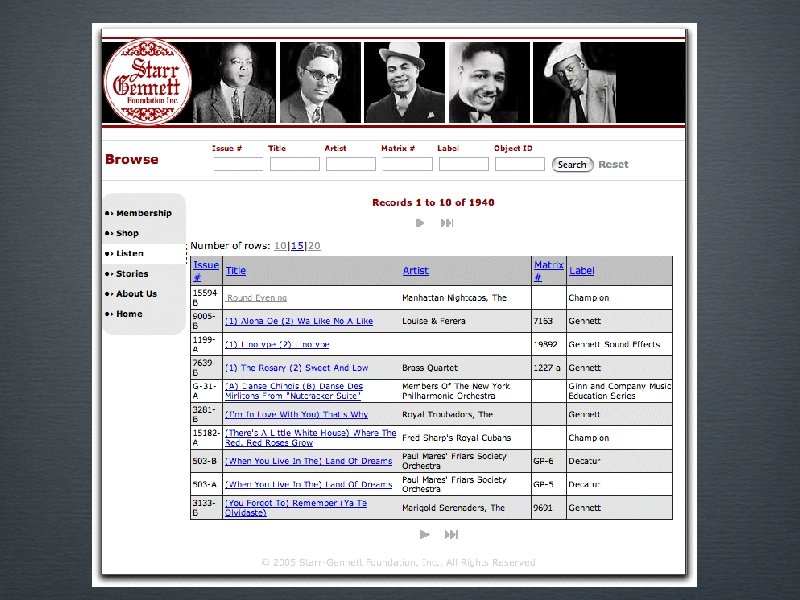This screenshot has width=800, height=600.
Task: Go to next page arrow below table
Action: coord(424,534)
